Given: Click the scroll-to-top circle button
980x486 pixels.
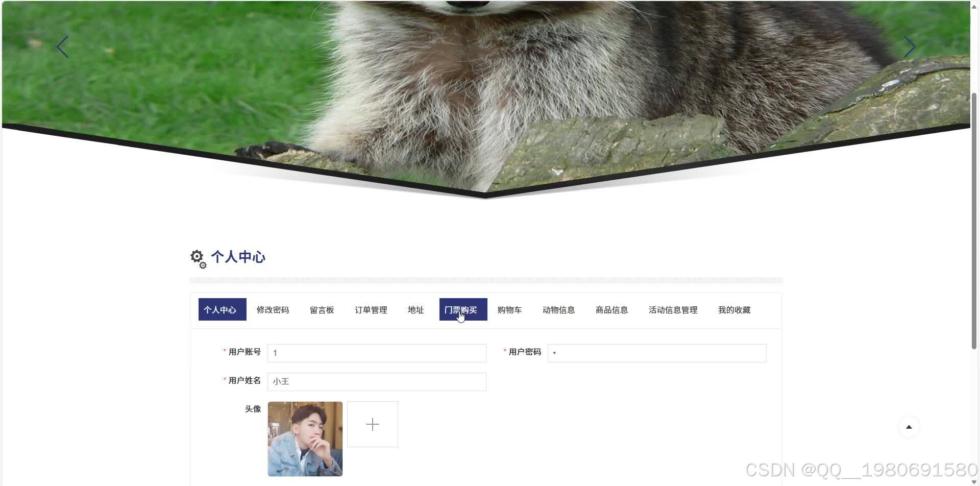Looking at the screenshot, I should (909, 427).
